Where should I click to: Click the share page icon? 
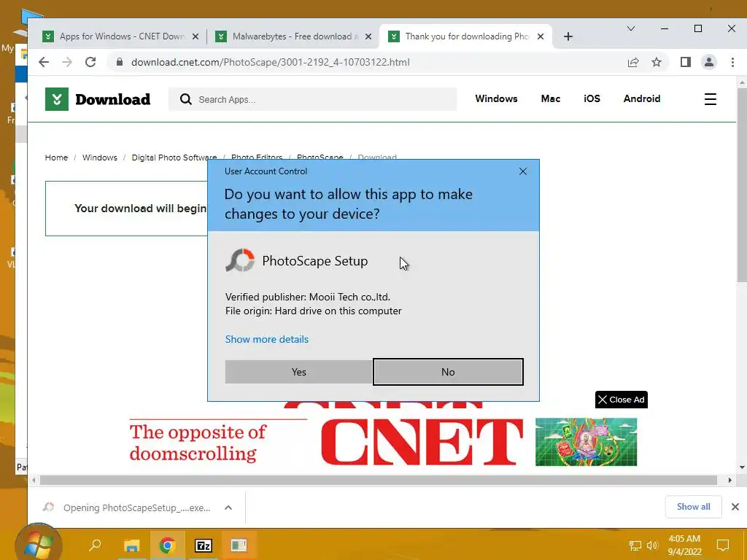pos(633,62)
